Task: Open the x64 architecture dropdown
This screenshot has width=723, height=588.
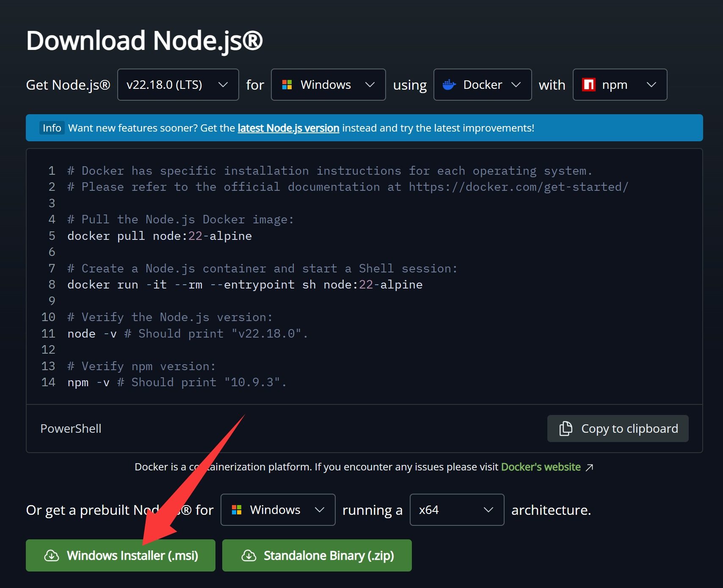Action: point(457,510)
